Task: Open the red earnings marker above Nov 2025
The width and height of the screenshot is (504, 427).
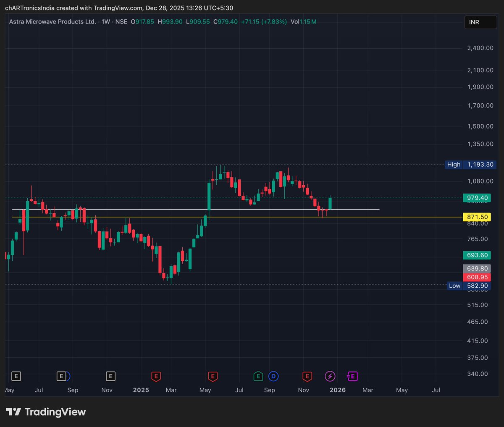Action: click(x=307, y=376)
